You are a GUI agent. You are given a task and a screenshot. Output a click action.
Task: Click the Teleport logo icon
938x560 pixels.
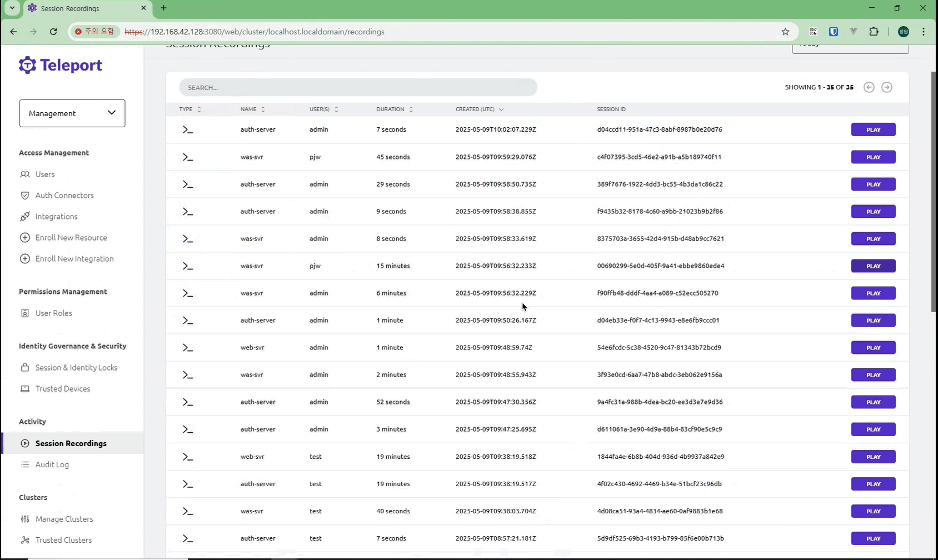[27, 65]
